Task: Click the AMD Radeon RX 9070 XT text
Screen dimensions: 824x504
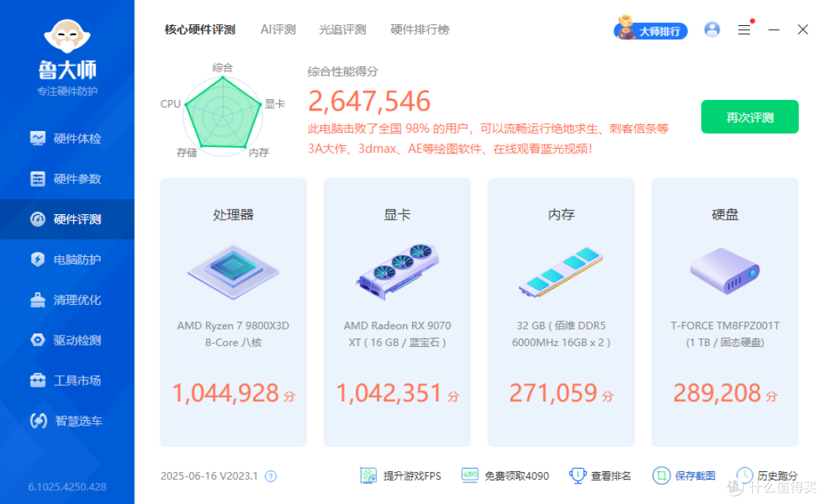Action: point(398,334)
